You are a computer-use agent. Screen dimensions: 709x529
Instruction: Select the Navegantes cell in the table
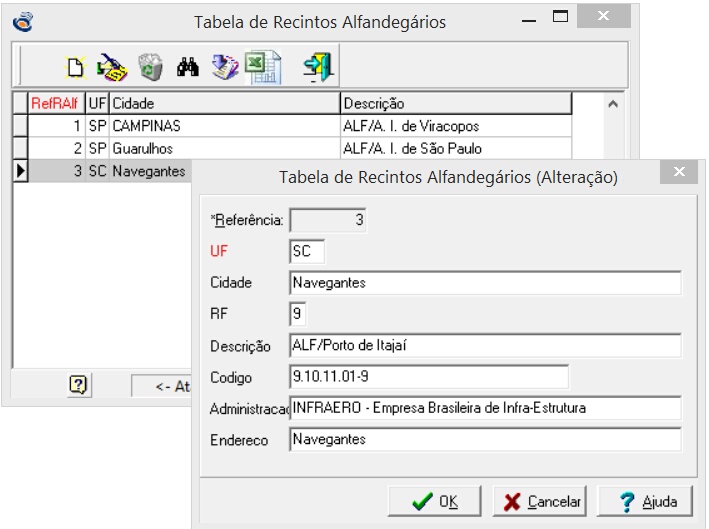pyautogui.click(x=151, y=171)
